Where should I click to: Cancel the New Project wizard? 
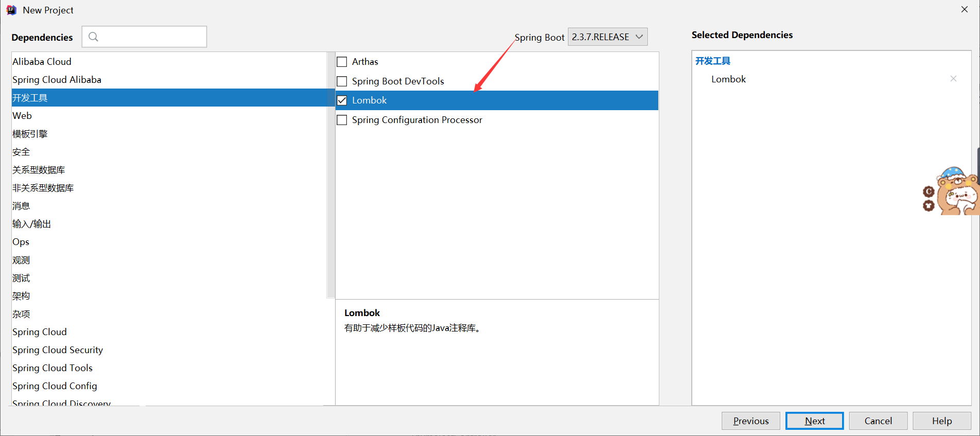(x=878, y=421)
